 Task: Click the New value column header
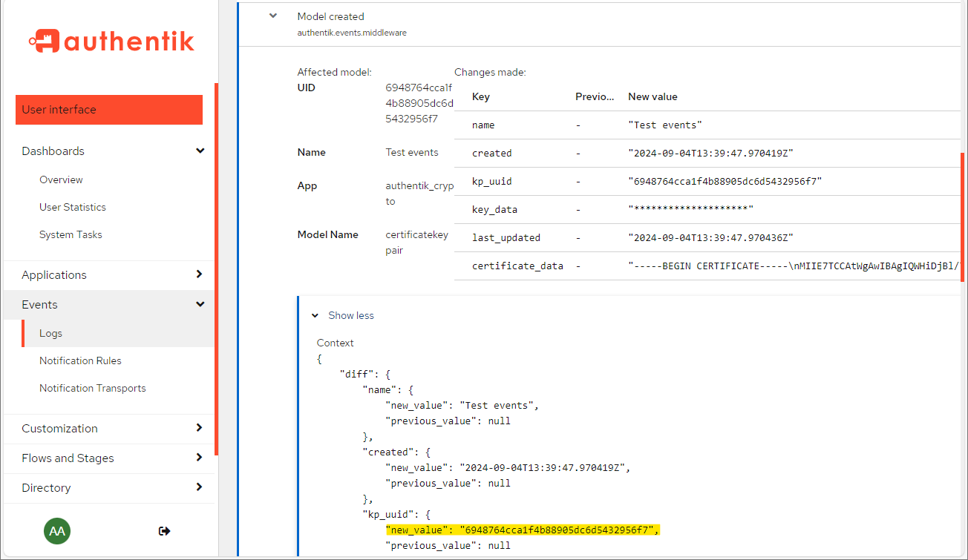coord(653,96)
